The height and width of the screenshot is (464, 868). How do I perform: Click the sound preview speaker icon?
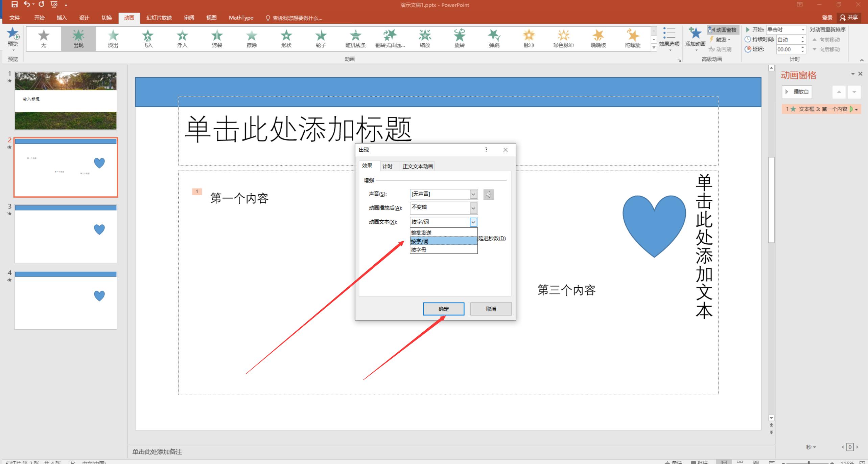click(x=488, y=195)
